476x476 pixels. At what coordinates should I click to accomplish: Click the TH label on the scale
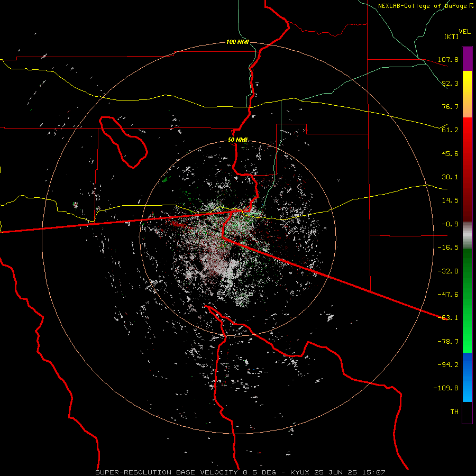pos(454,412)
